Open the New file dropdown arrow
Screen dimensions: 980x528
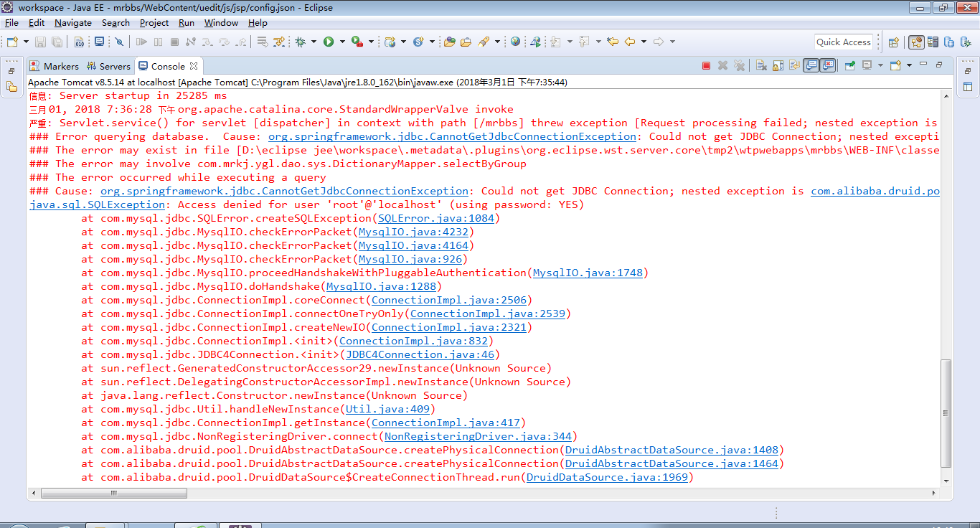(26, 42)
